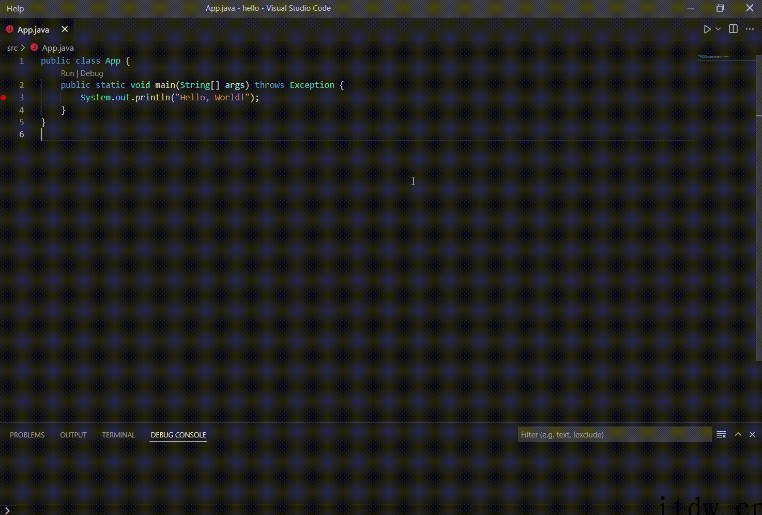Click the Run code lens link
Screen dimensions: 762x515
[67, 73]
